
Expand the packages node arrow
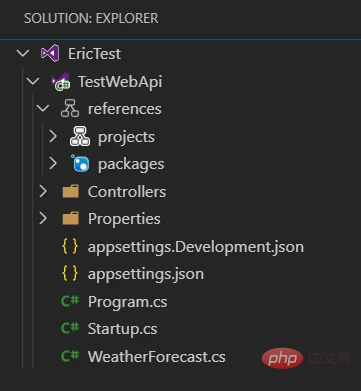click(53, 164)
